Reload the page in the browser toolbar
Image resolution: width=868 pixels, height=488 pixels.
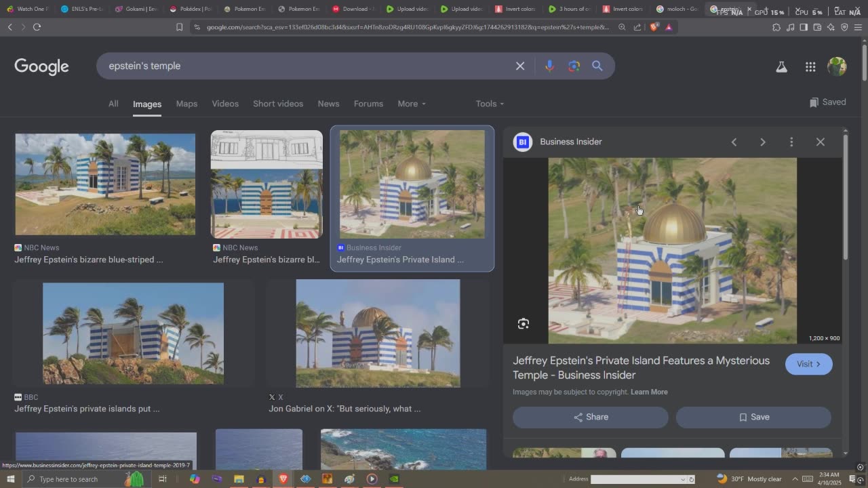click(37, 27)
